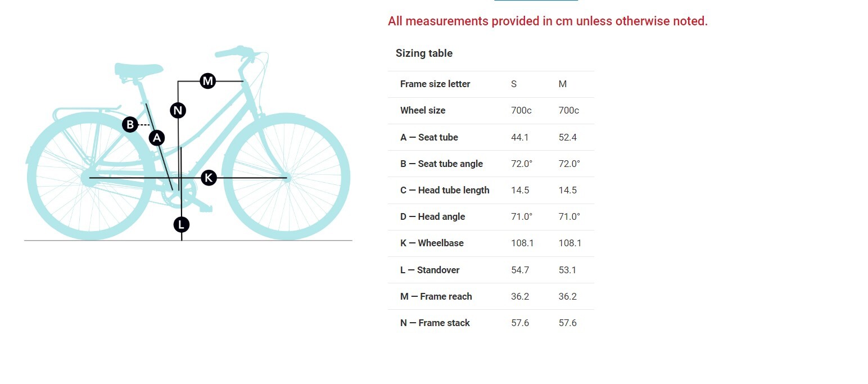The width and height of the screenshot is (868, 384).
Task: Click the A seat tube marker
Action: coord(157,137)
